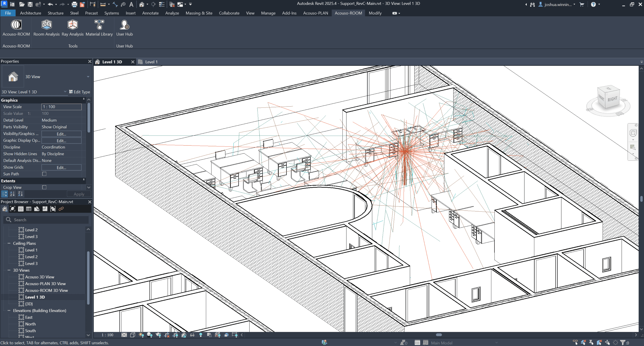The image size is (644, 346).
Task: Toggle crop view icon in view control bar
Action: click(x=167, y=335)
